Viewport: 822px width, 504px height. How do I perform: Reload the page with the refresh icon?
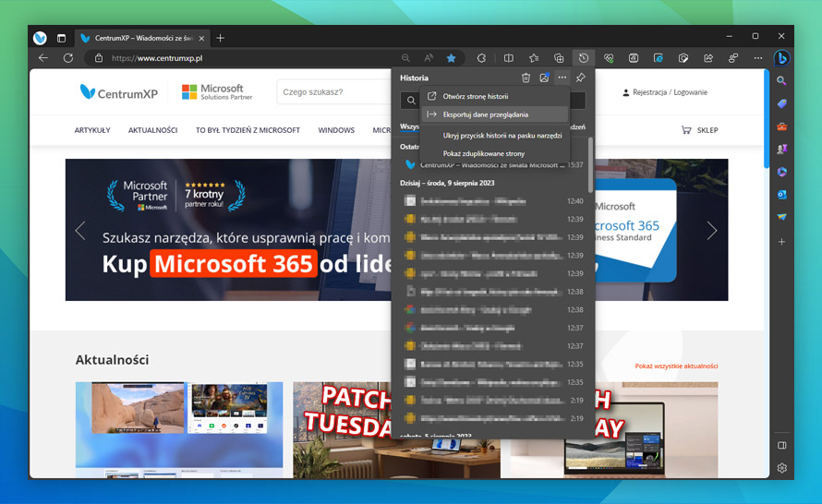pos(68,58)
